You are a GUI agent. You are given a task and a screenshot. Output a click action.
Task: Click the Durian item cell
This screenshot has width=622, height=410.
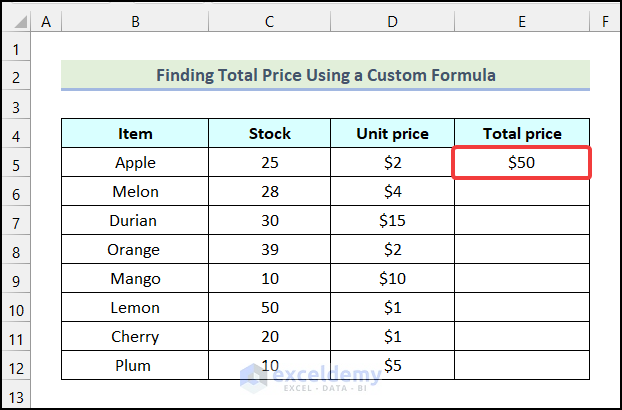(x=135, y=221)
